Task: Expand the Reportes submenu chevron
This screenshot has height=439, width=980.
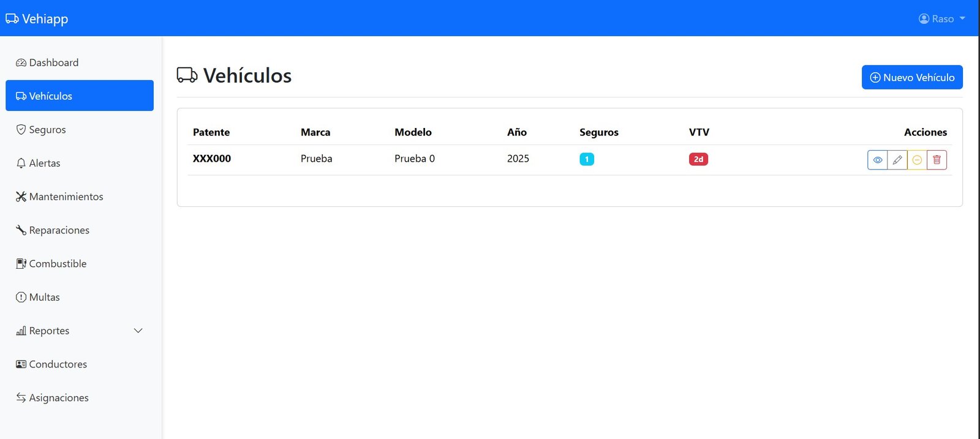Action: pos(138,331)
